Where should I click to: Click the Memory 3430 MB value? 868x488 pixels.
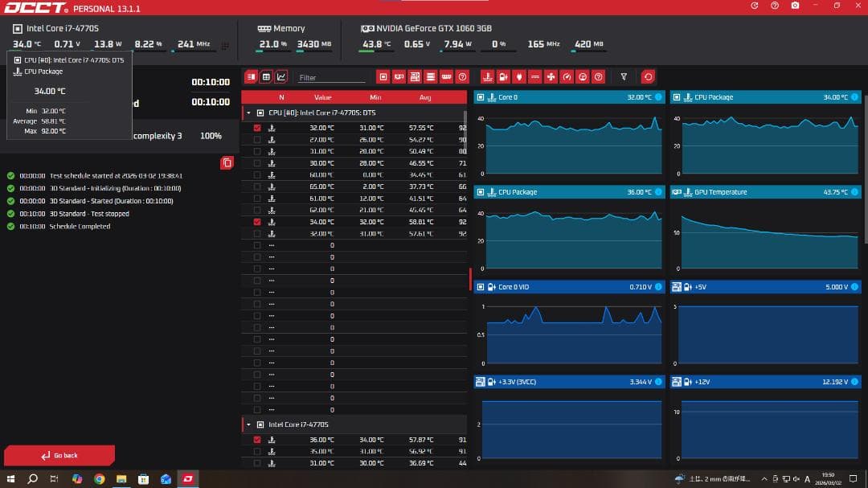pyautogui.click(x=314, y=44)
